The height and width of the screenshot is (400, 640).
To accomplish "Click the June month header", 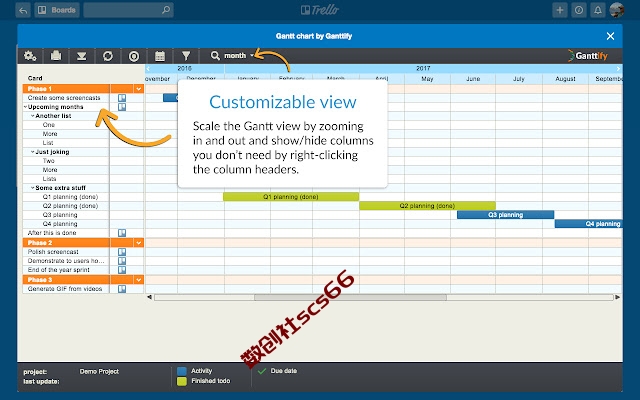I will (x=473, y=79).
